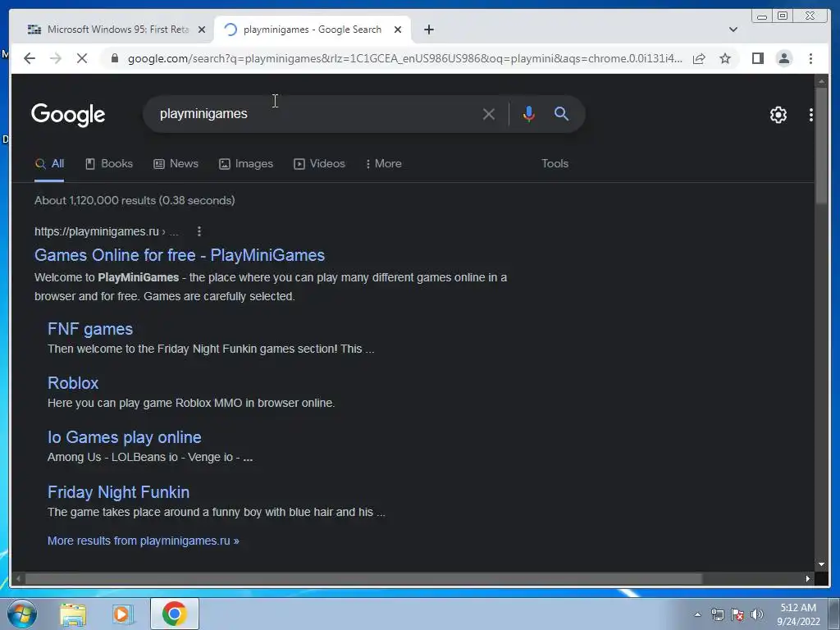The width and height of the screenshot is (840, 630).
Task: Open the Friday Night Funkin link
Action: (118, 492)
